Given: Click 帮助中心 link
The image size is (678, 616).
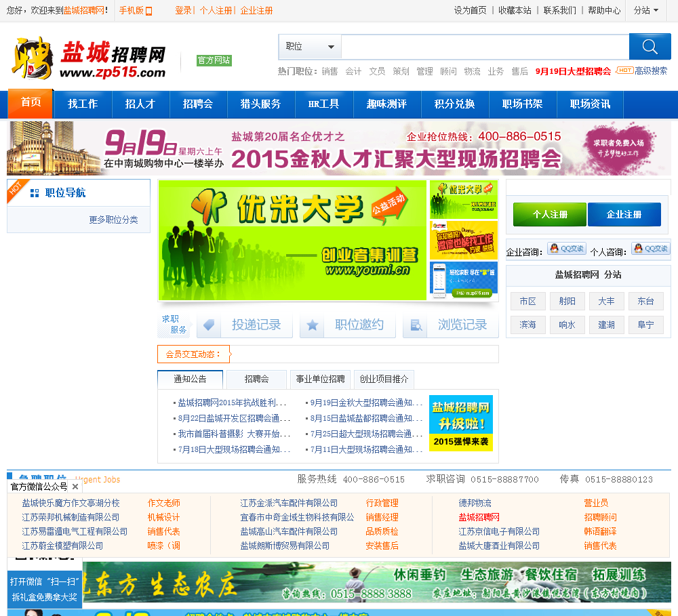Looking at the screenshot, I should click(x=604, y=10).
